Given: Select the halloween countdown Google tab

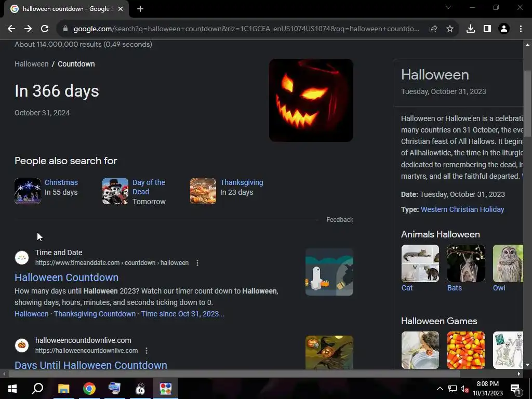Looking at the screenshot, I should coord(66,9).
